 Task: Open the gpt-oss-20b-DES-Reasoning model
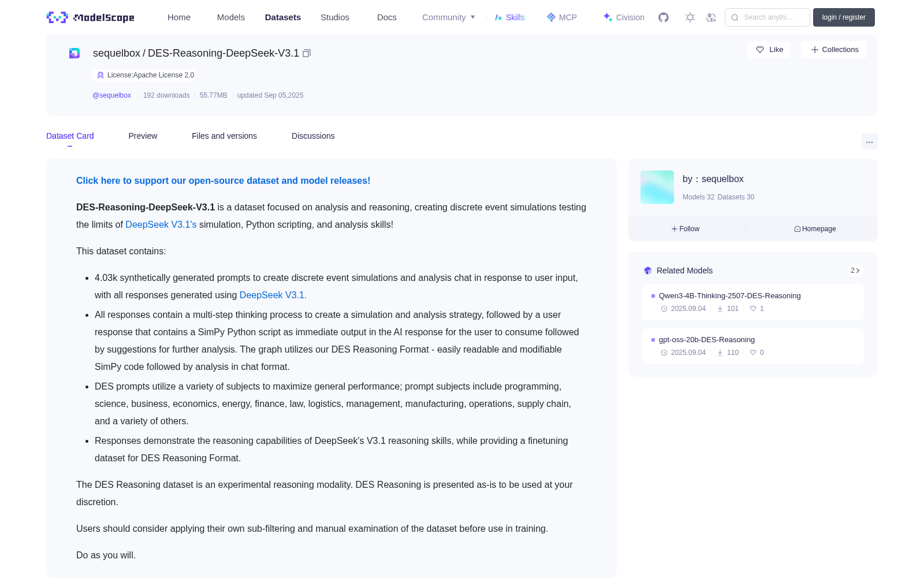coord(707,340)
